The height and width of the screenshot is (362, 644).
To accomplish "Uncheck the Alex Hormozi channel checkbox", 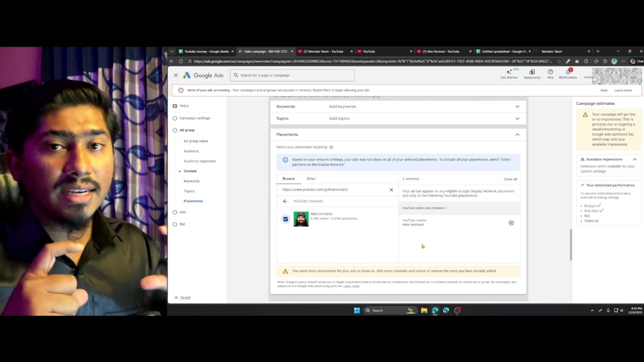I will pyautogui.click(x=286, y=219).
